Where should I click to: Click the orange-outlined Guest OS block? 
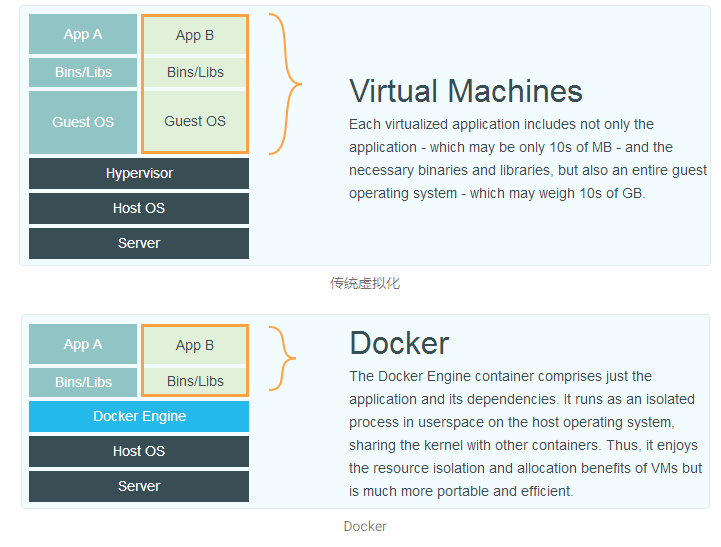(x=195, y=121)
